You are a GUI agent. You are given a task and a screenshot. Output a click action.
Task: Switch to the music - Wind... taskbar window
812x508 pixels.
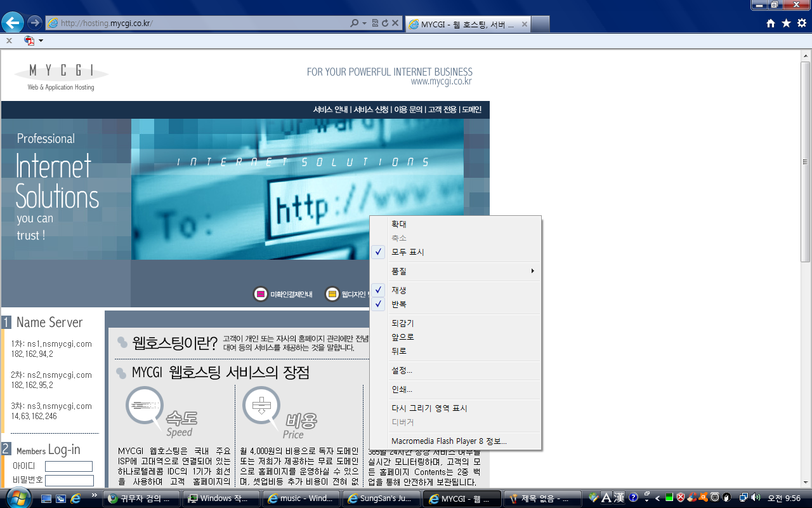coord(301,498)
